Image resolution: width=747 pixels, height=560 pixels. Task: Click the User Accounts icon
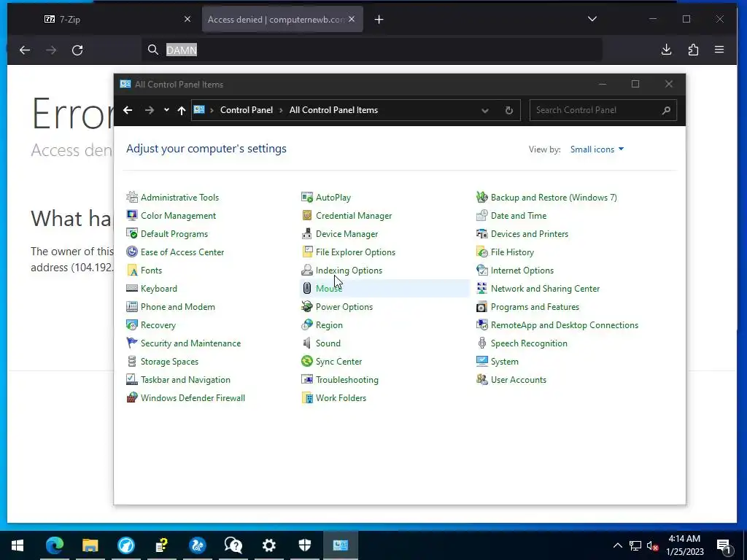(x=482, y=379)
